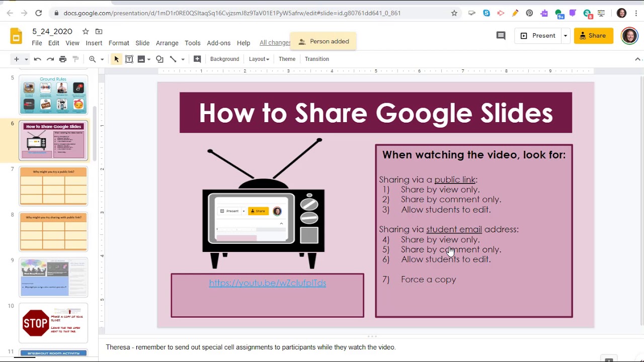The image size is (644, 362).
Task: Click the slide title How to Share Google Slides
Action: (376, 113)
